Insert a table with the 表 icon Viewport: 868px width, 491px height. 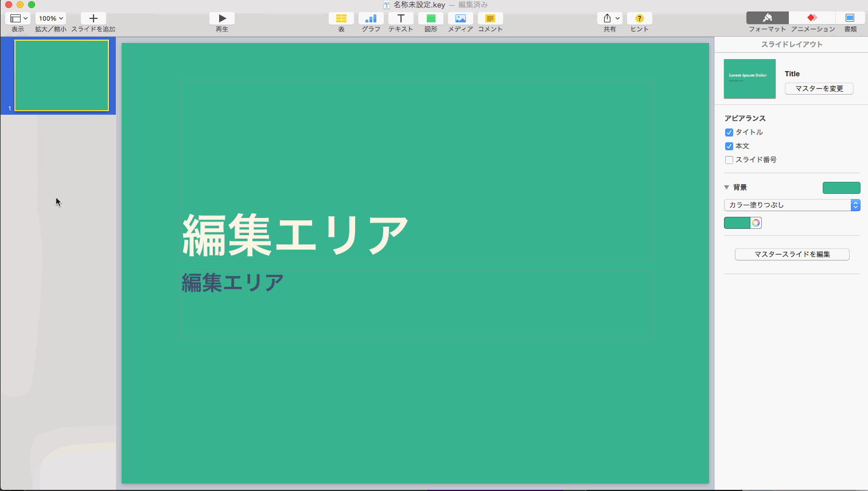(x=341, y=18)
